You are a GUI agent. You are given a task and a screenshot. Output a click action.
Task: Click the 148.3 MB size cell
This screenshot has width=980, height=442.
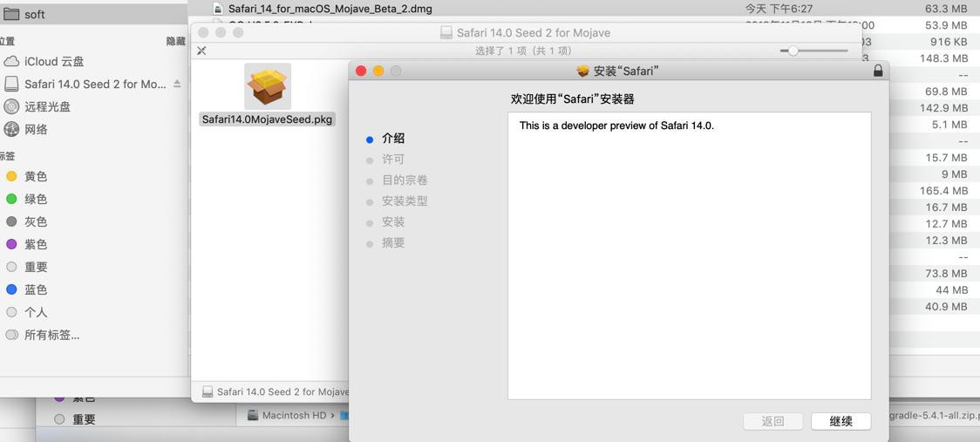click(x=943, y=58)
